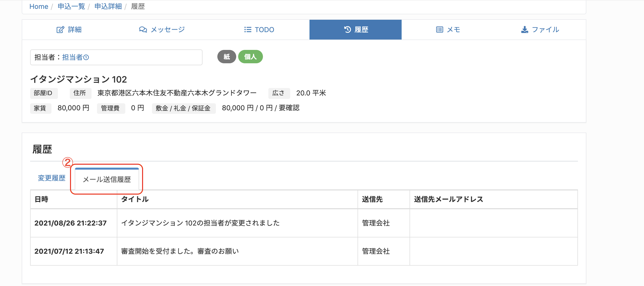Click the 担当者① assignee link
Viewport: 644px width, 286px height.
click(75, 57)
